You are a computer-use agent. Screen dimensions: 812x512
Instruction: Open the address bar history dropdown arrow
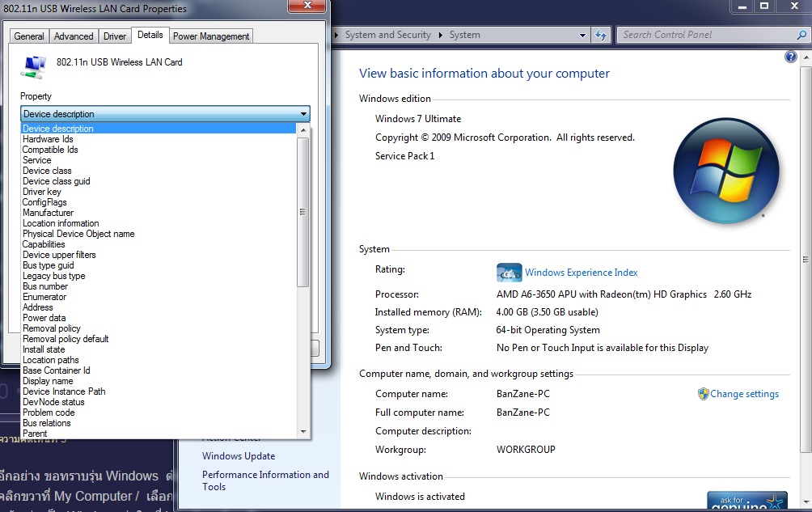[x=582, y=36]
